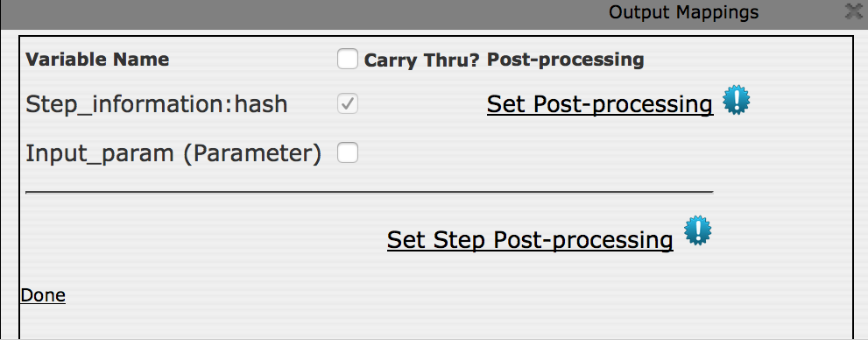Click the Variable Name column header
Image resolution: width=868 pixels, height=340 pixels.
point(97,60)
